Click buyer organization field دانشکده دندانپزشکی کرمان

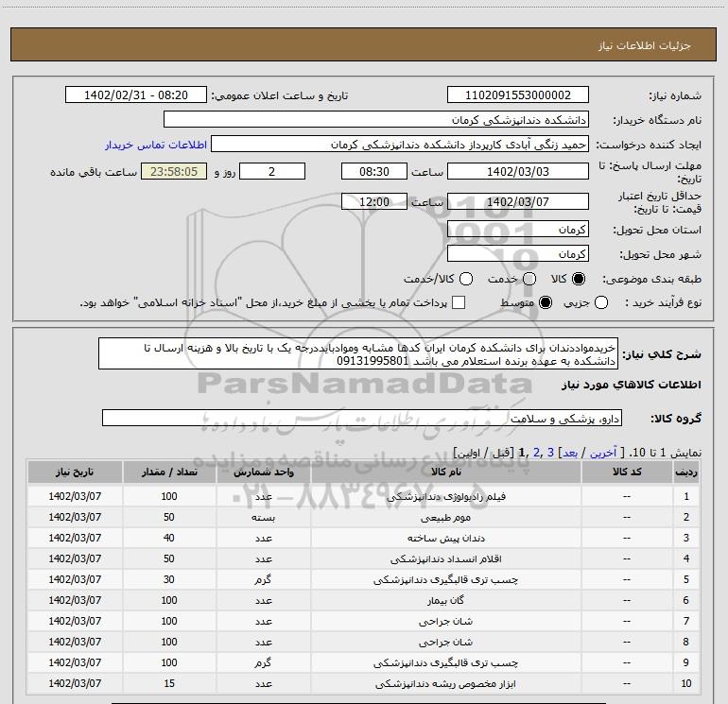pyautogui.click(x=376, y=120)
